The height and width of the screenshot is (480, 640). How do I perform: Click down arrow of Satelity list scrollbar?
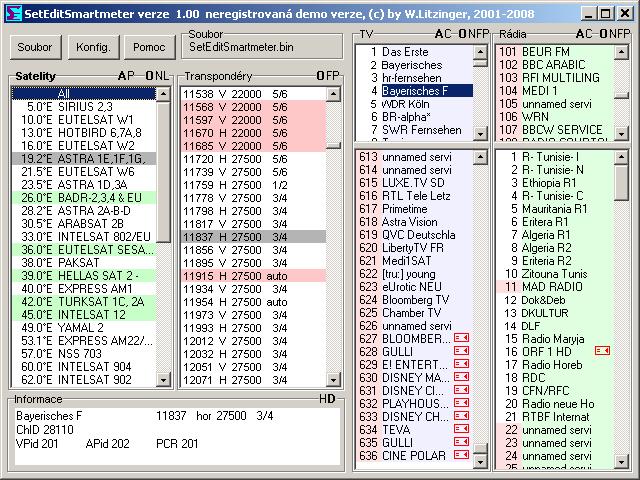tap(163, 380)
